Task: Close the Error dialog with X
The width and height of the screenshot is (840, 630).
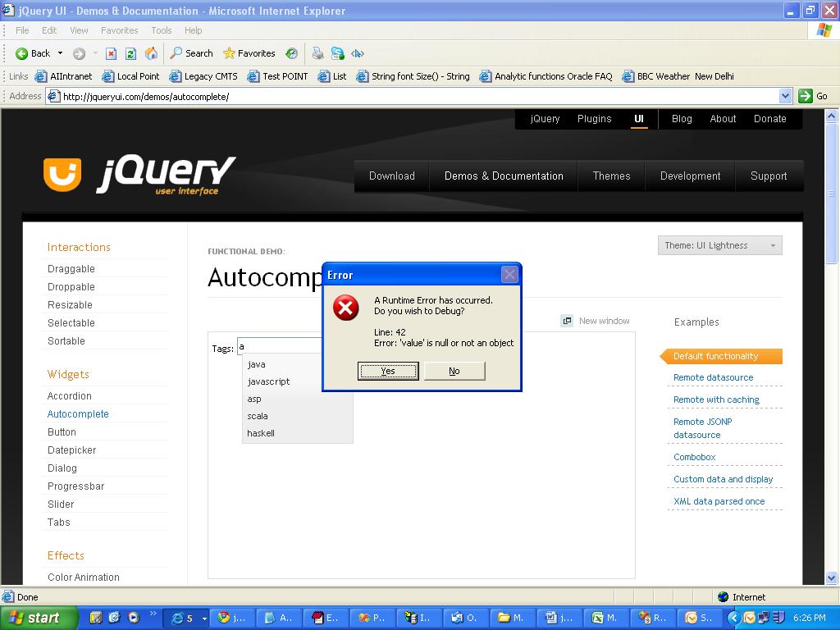Action: (x=509, y=275)
